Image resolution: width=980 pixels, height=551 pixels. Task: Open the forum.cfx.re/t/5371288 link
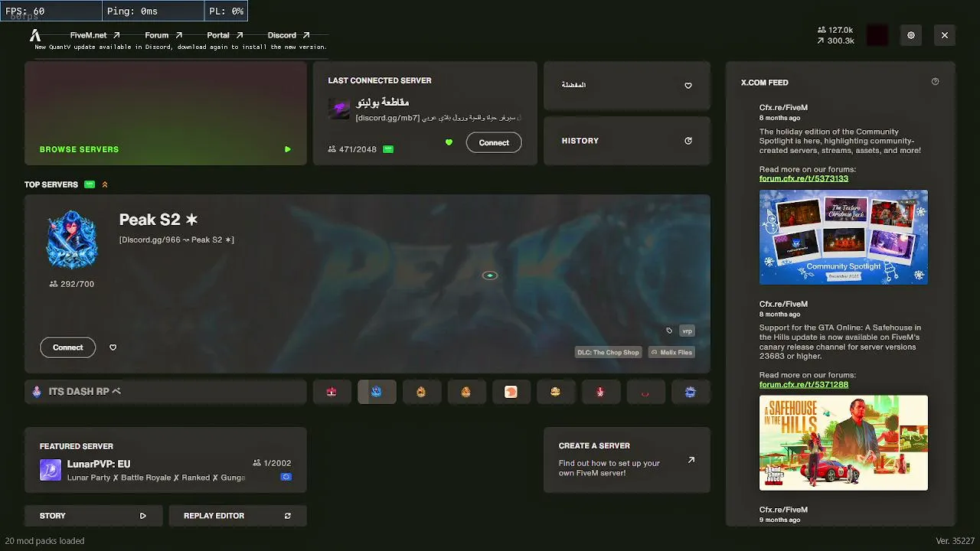[804, 384]
